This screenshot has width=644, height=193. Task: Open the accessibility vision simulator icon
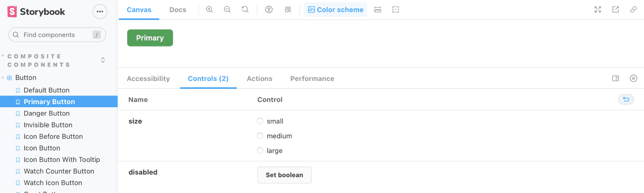pyautogui.click(x=269, y=10)
